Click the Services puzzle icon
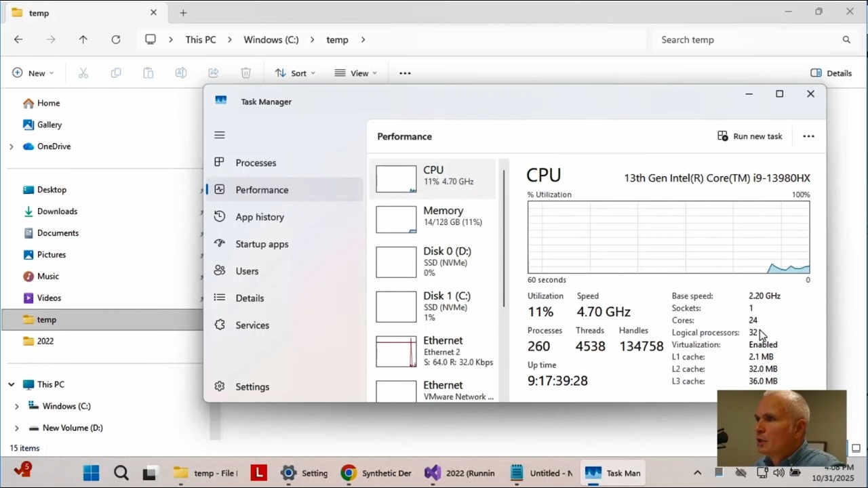Image resolution: width=868 pixels, height=488 pixels. coord(219,325)
